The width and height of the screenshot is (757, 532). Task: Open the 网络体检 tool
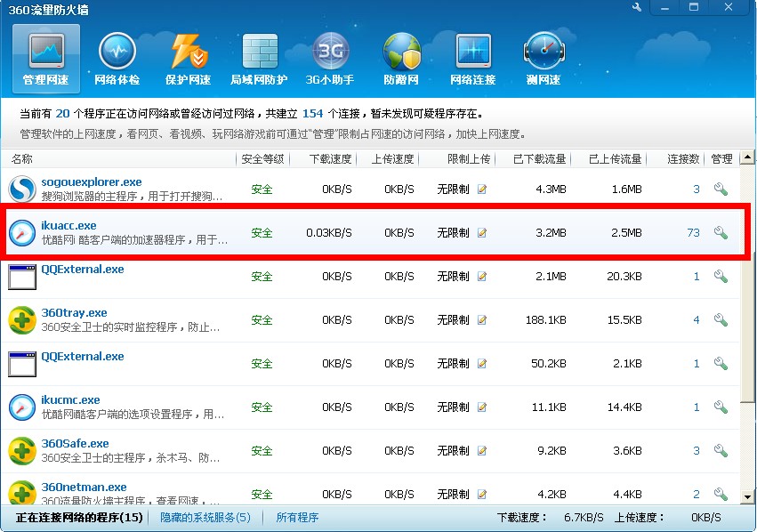pyautogui.click(x=117, y=59)
